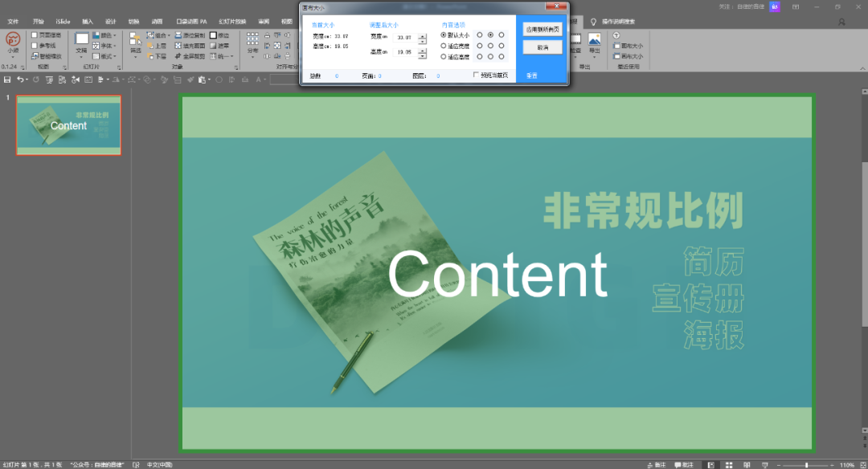
Task: Select top-left alignment radio in grid
Action: tap(480, 35)
